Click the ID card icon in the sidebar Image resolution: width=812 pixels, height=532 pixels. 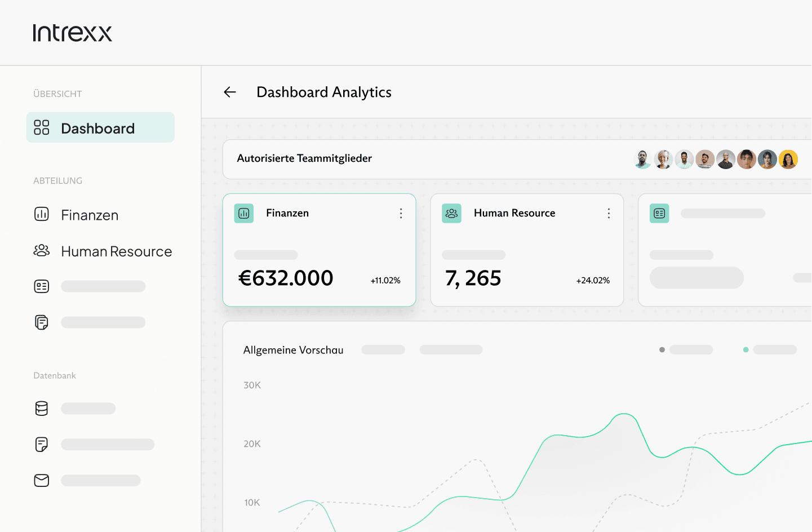click(x=42, y=286)
